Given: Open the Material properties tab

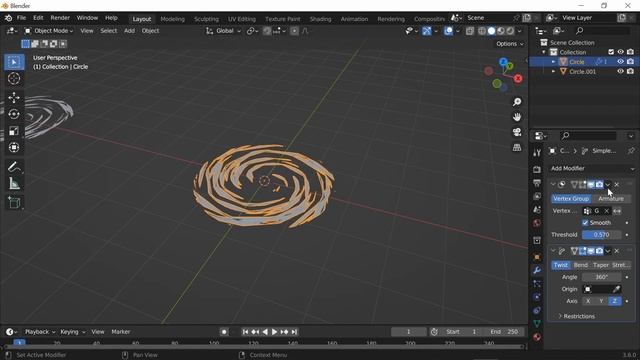Looking at the screenshot, I should coord(537,337).
